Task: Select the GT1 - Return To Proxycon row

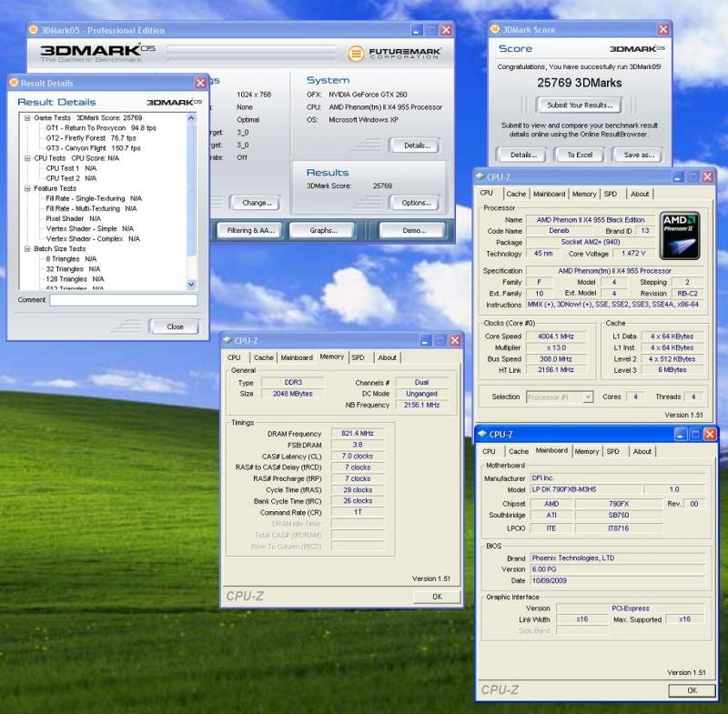Action: point(101,128)
